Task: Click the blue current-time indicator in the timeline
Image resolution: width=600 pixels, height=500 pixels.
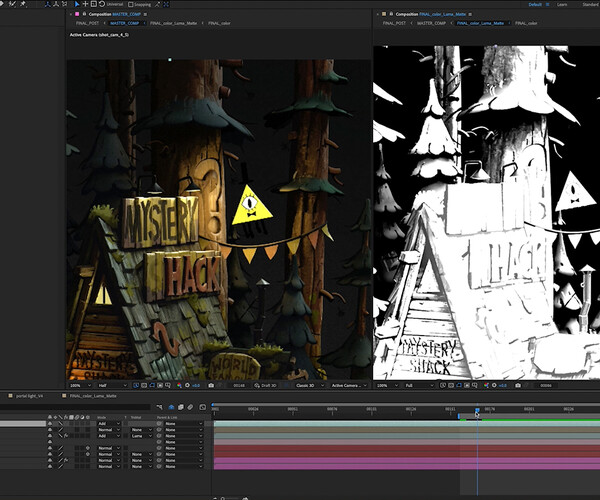Action: 477,409
